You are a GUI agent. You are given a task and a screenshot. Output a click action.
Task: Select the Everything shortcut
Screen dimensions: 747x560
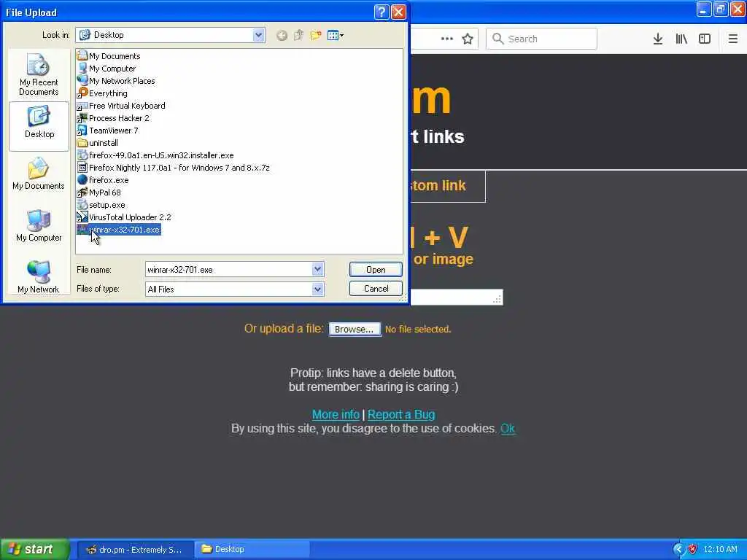pyautogui.click(x=102, y=93)
